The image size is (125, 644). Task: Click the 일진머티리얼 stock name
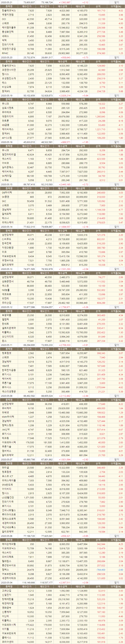click(9, 154)
